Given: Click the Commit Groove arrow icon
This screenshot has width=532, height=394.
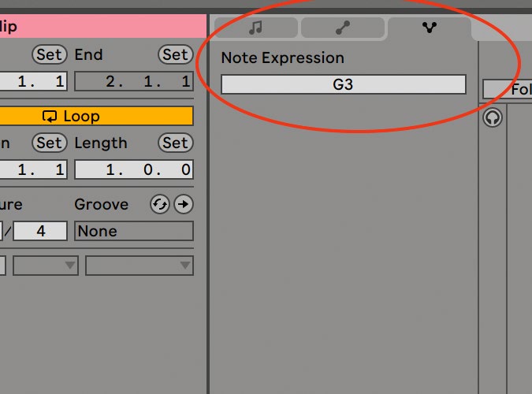Looking at the screenshot, I should (x=184, y=204).
